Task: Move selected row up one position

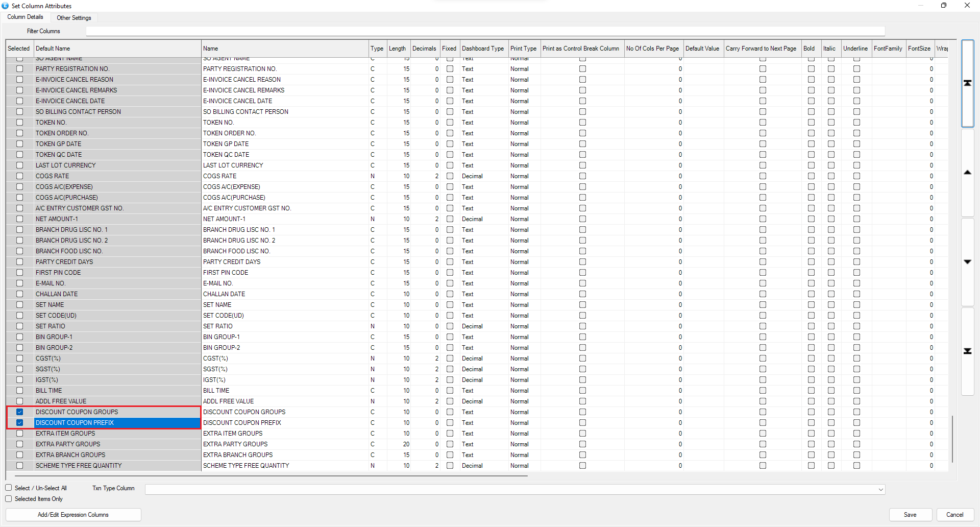Action: point(967,173)
